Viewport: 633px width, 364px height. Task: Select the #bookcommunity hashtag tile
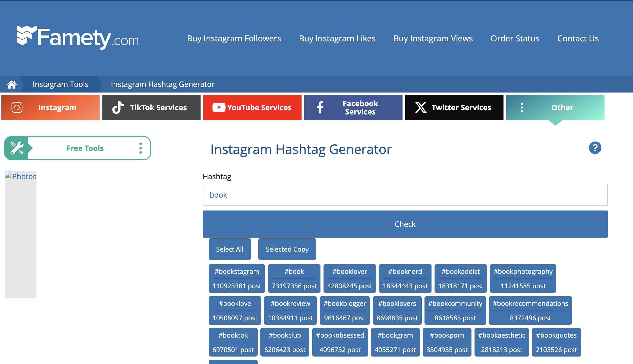tap(455, 310)
